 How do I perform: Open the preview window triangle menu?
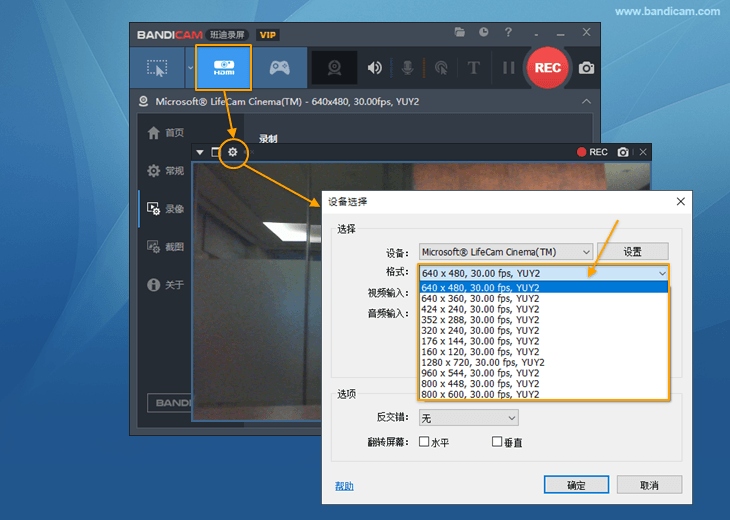coord(200,152)
